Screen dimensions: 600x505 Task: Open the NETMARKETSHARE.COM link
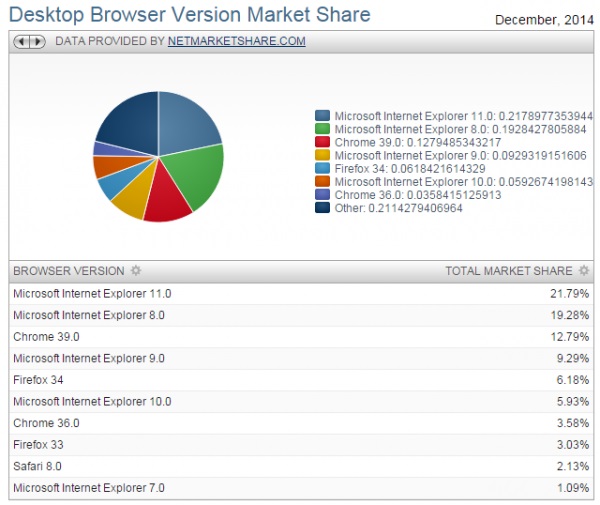click(x=236, y=41)
